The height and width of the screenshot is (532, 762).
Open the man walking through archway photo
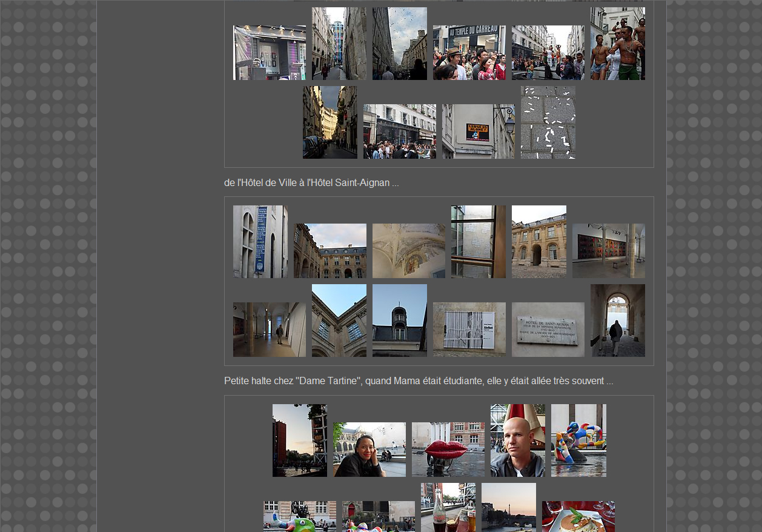click(x=617, y=321)
